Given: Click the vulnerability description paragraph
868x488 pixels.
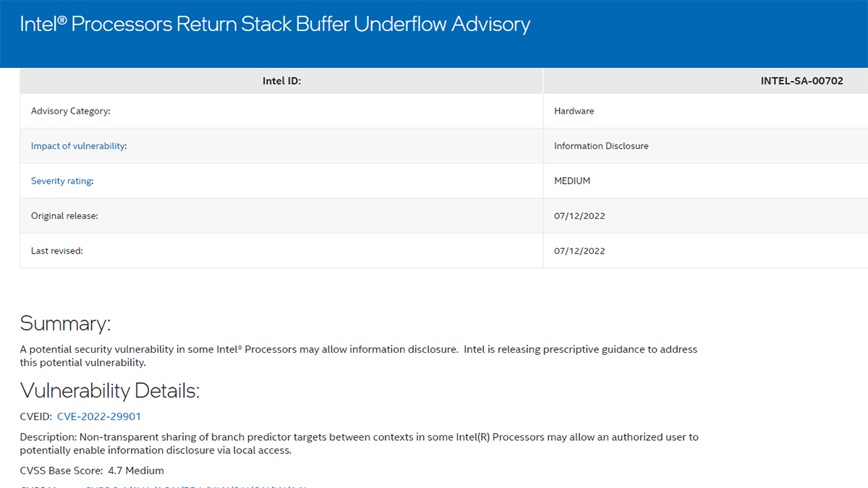Looking at the screenshot, I should point(358,443).
